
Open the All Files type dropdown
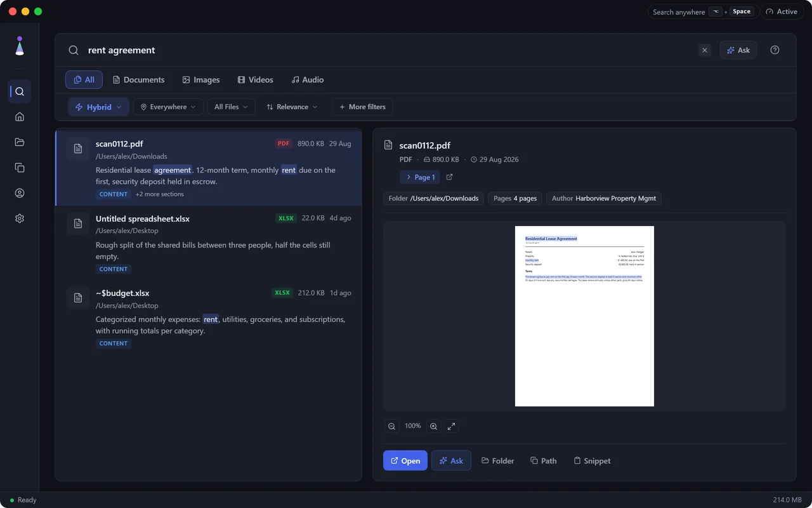coord(231,107)
